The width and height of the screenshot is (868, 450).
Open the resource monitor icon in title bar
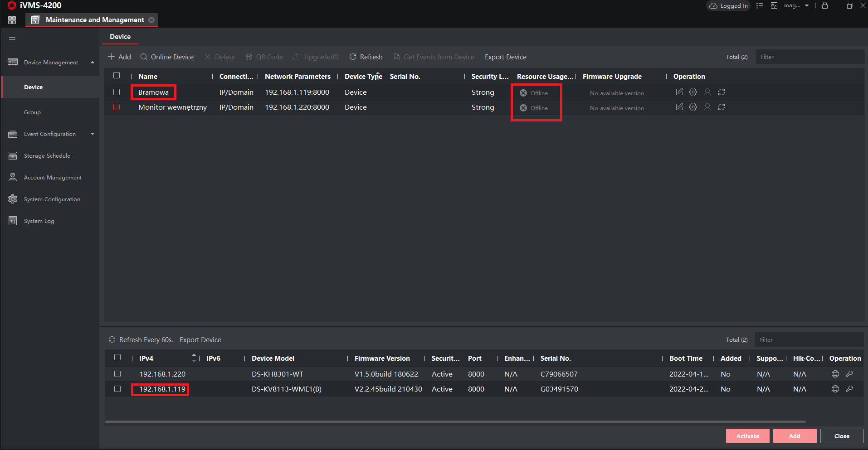tap(774, 5)
